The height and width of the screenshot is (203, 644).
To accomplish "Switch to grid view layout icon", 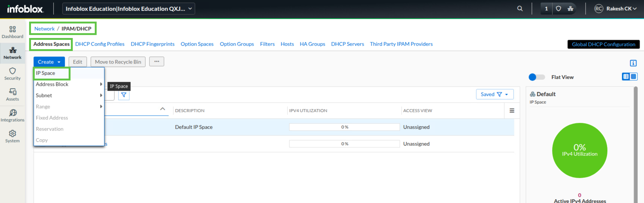I will [x=633, y=77].
